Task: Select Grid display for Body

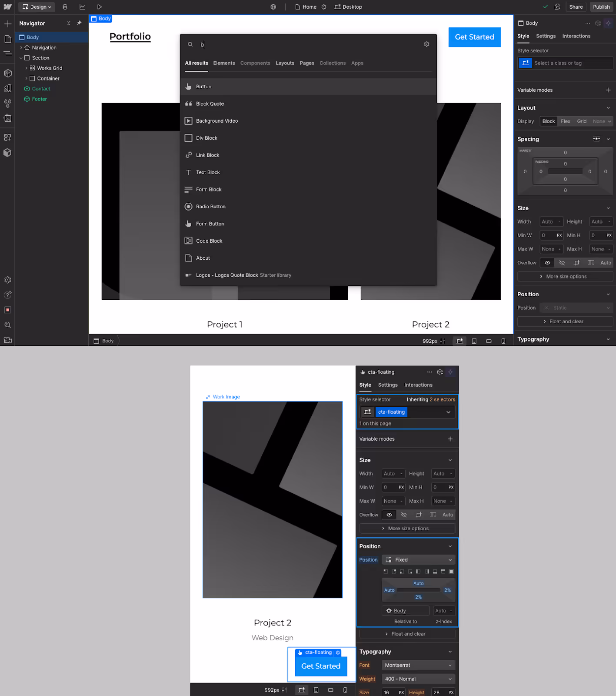Action: [582, 121]
